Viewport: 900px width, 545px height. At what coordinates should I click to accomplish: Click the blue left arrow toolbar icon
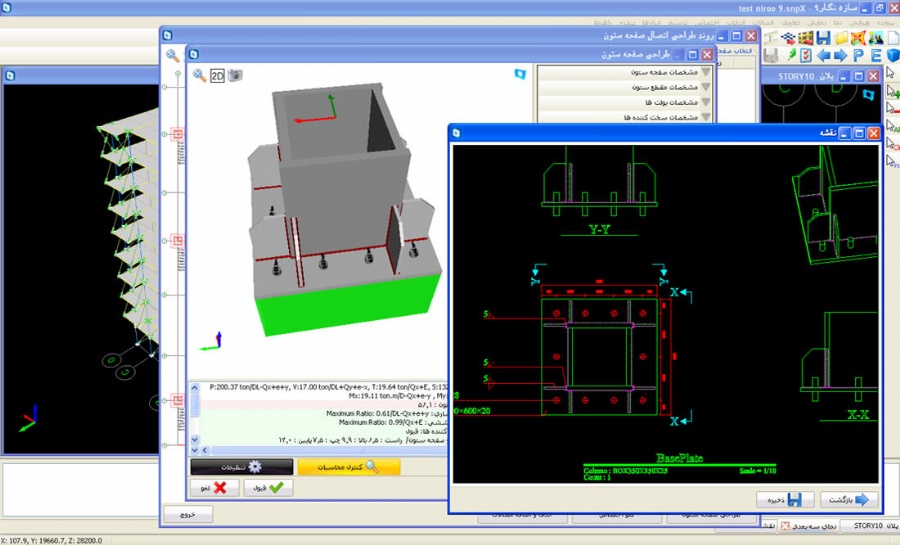pos(823,55)
